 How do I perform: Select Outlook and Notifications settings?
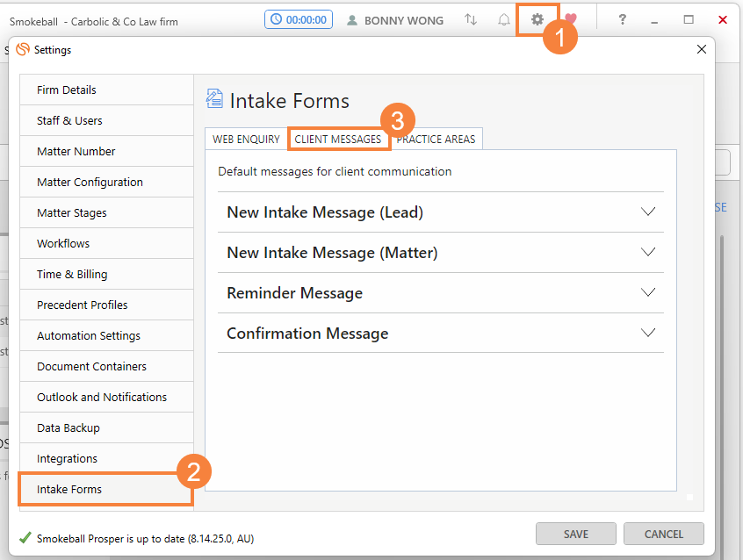click(x=106, y=397)
